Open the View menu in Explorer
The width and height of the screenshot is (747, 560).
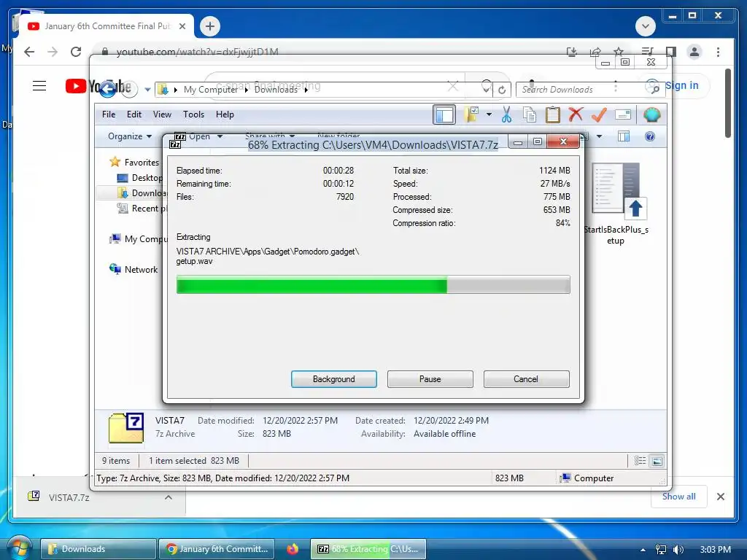162,114
